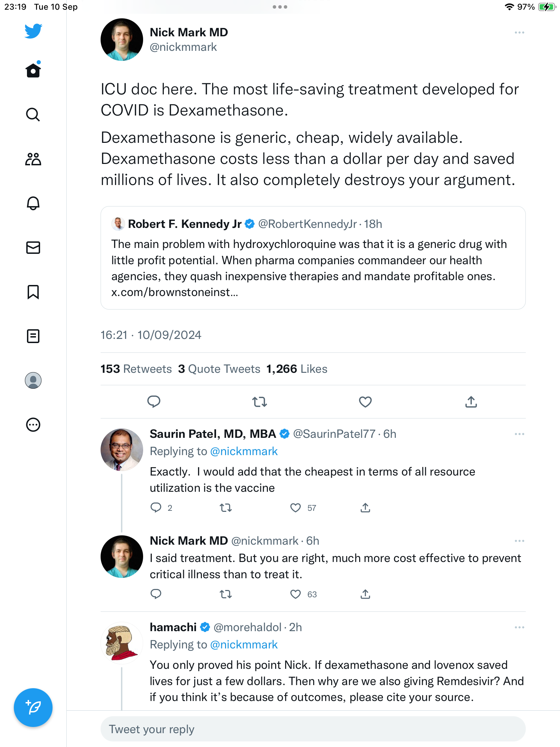Open Lists icon in sidebar
Viewport: 560px width, 747px height.
pyautogui.click(x=33, y=336)
